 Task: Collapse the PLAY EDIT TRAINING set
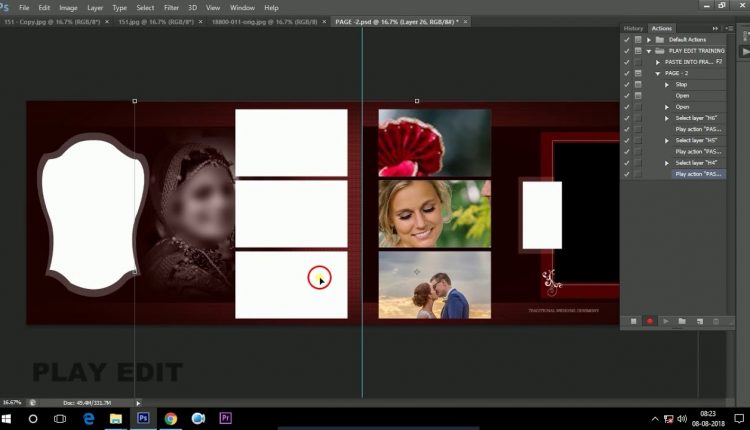click(649, 51)
